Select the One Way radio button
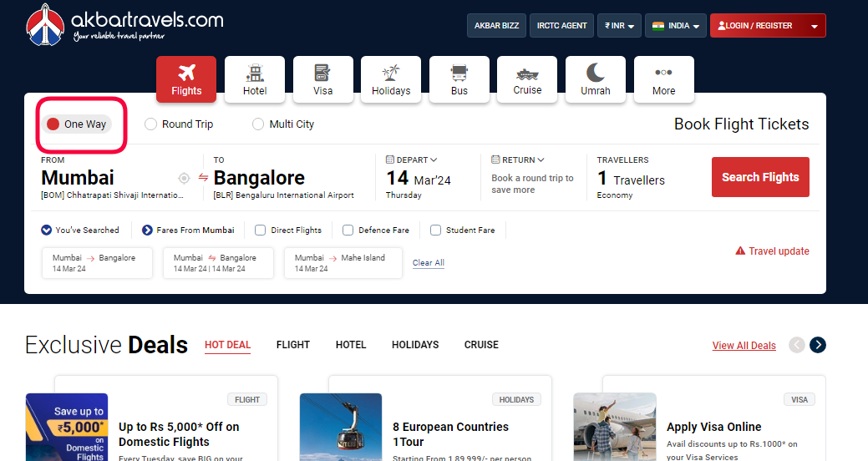 pyautogui.click(x=53, y=124)
